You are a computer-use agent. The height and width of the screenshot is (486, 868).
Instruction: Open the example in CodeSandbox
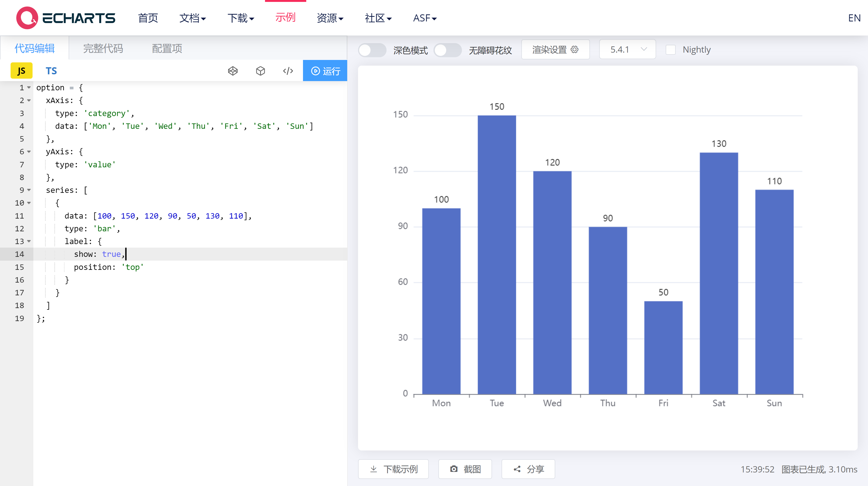click(260, 71)
